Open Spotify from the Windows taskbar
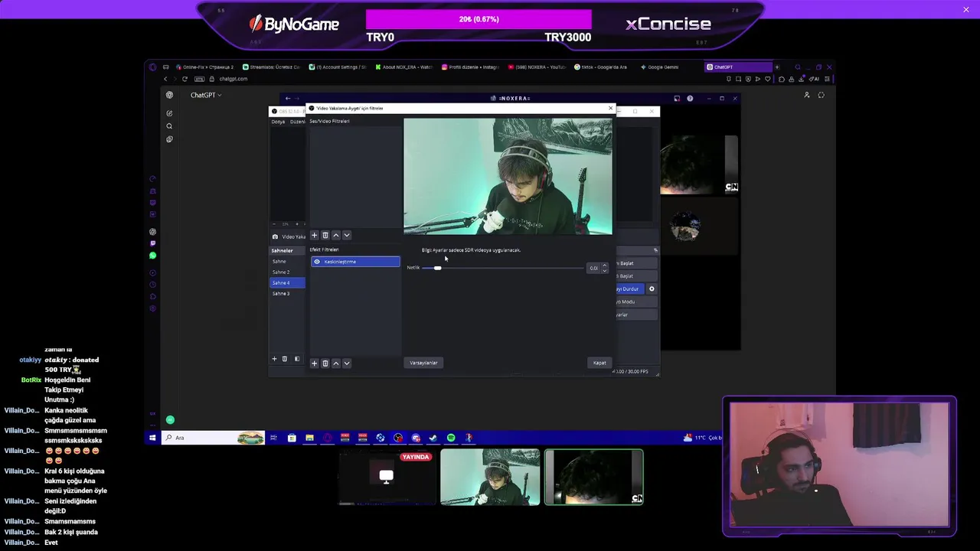This screenshot has width=980, height=551. pos(451,438)
